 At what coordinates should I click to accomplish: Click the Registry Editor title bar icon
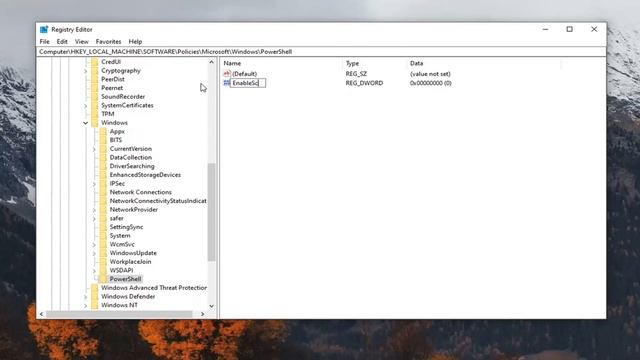[x=44, y=29]
